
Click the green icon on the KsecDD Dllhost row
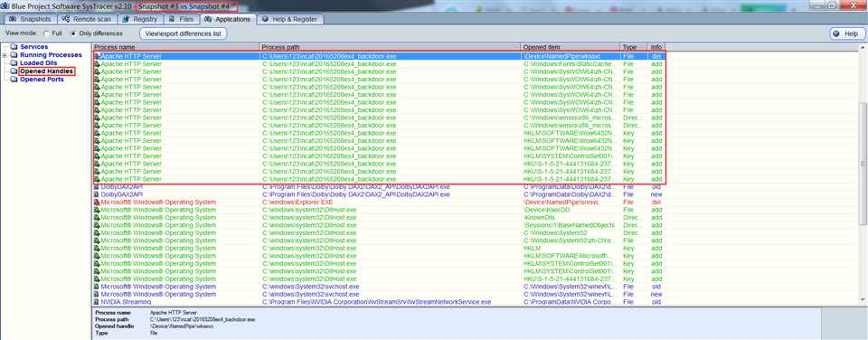(x=97, y=211)
